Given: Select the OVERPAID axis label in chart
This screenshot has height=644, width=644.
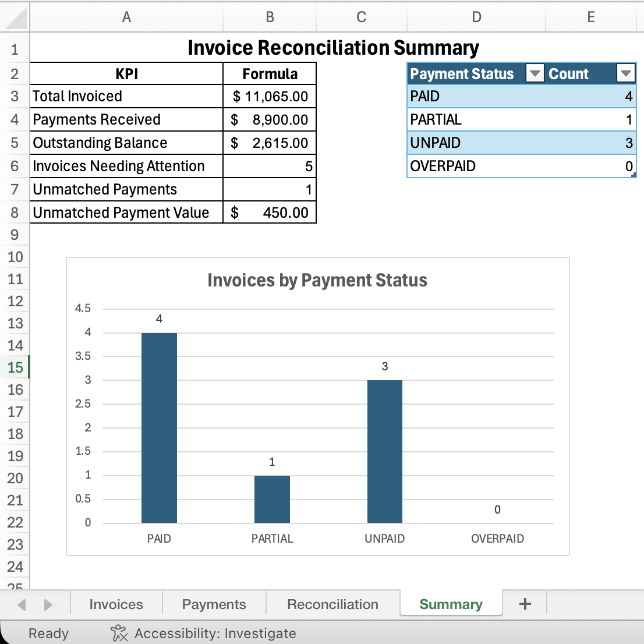Looking at the screenshot, I should [x=497, y=539].
